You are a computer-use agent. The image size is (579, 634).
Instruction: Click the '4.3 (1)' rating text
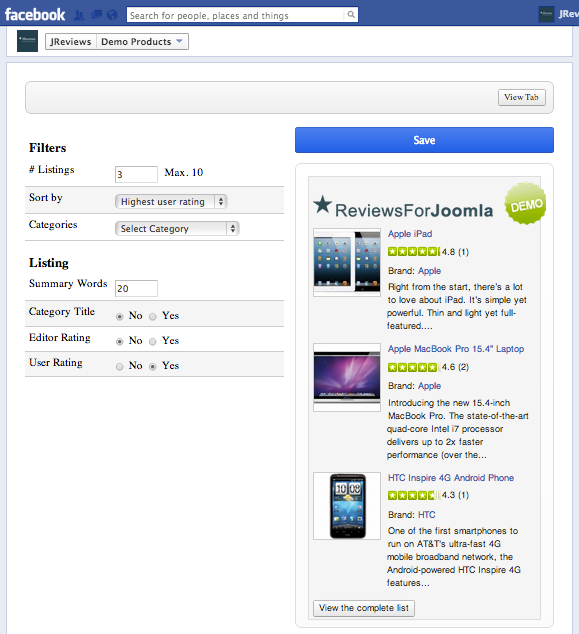coord(455,495)
